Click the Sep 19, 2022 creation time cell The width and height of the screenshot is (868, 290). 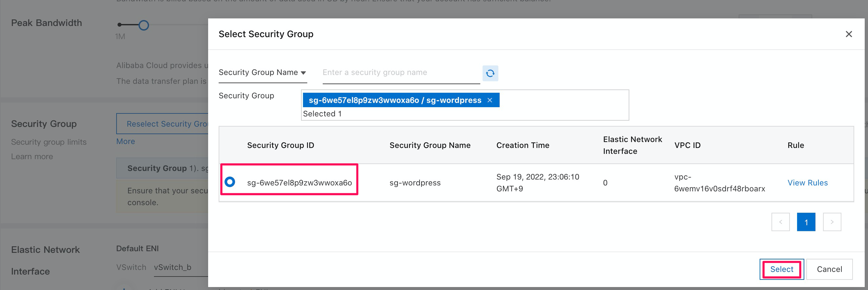[x=537, y=182]
